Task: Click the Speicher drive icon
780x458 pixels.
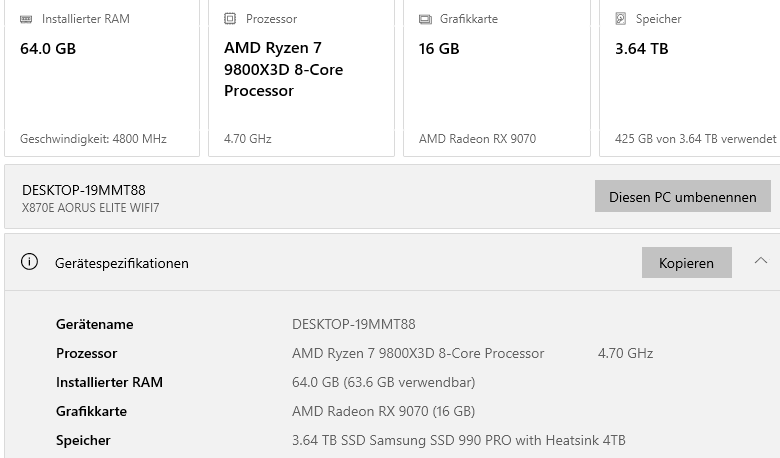Action: (621, 19)
